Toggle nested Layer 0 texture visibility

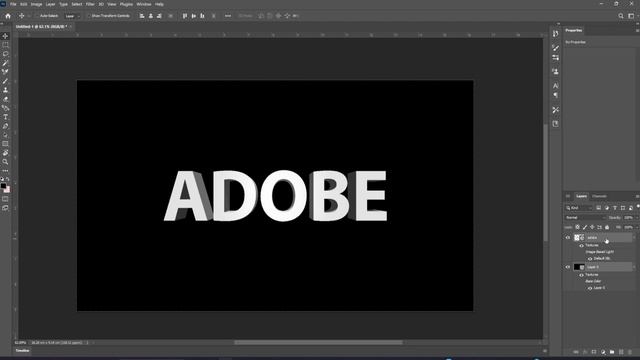(590, 288)
